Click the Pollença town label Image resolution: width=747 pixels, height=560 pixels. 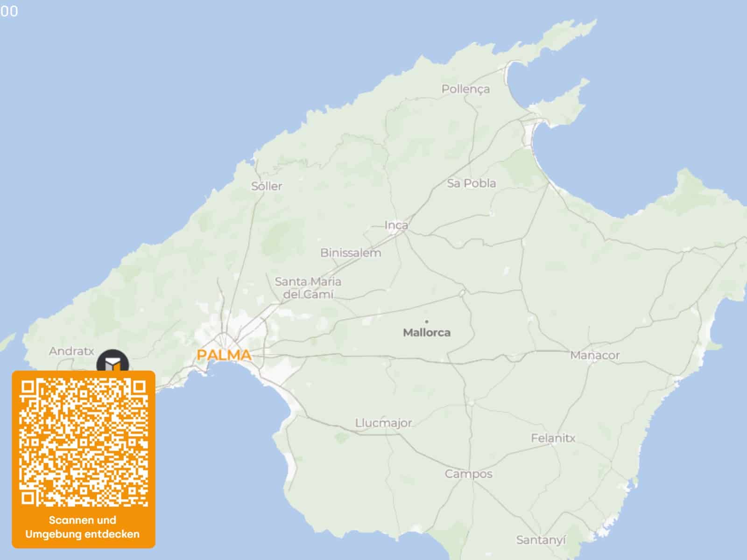click(x=465, y=89)
